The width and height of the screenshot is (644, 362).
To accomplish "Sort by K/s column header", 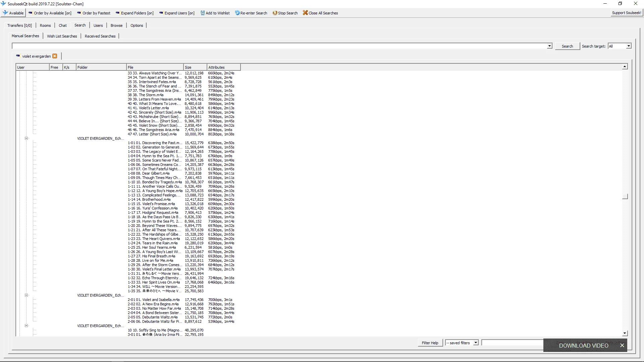I will 69,67.
